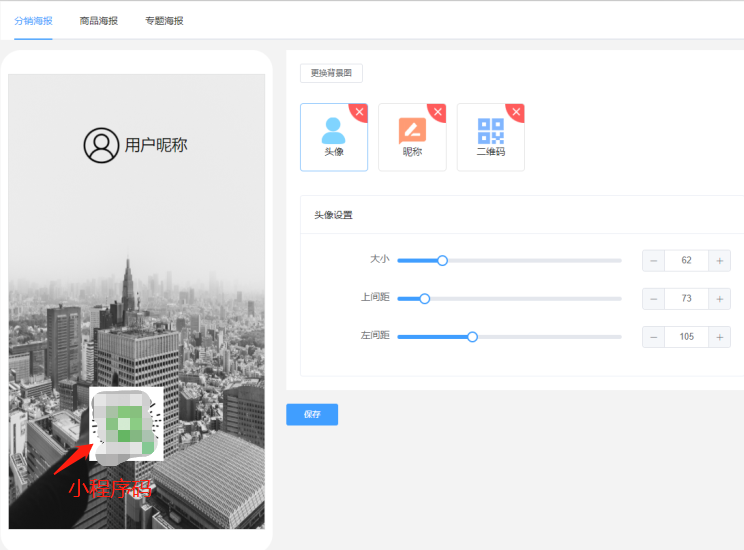
Task: Increase the 左间距 value with plus button
Action: (x=719, y=337)
